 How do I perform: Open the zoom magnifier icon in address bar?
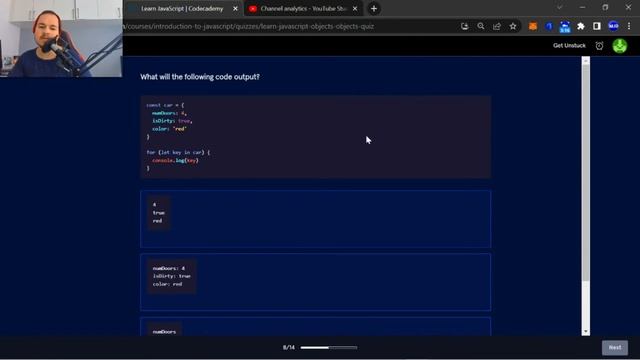point(481,27)
